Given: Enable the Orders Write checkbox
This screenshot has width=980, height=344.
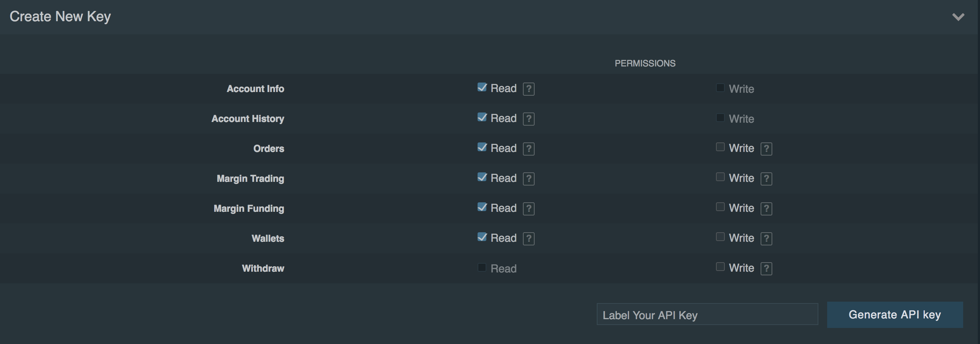Looking at the screenshot, I should (720, 147).
